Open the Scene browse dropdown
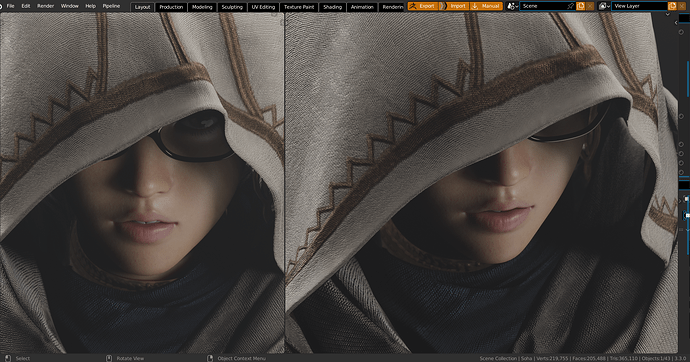The height and width of the screenshot is (362, 690). tap(512, 6)
